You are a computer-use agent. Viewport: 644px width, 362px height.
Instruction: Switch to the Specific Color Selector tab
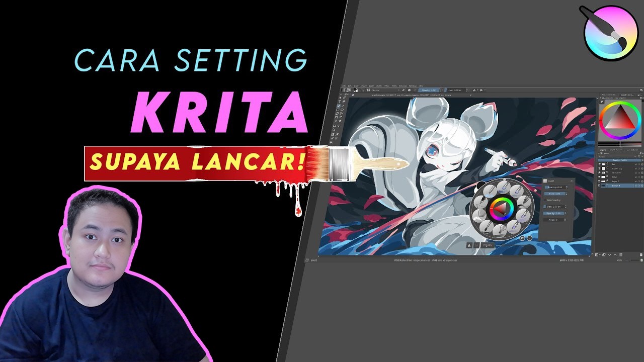[x=627, y=95]
